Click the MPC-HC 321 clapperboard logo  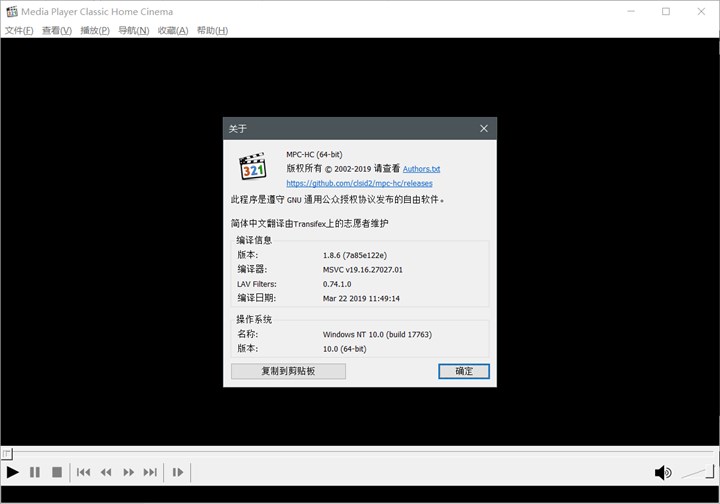tap(253, 166)
